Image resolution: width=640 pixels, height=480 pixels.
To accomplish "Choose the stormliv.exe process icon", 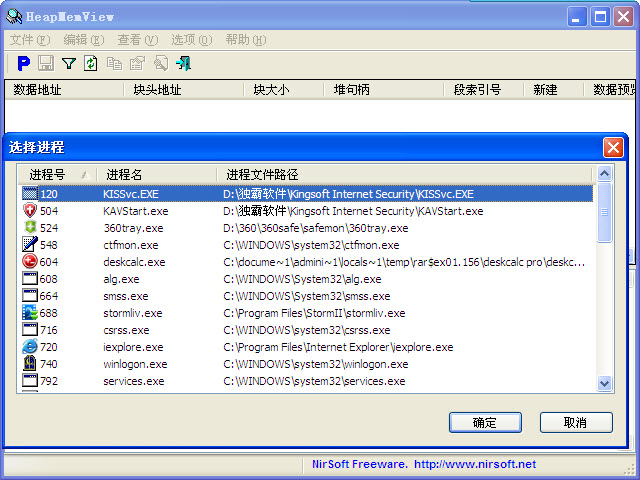I will (x=30, y=313).
